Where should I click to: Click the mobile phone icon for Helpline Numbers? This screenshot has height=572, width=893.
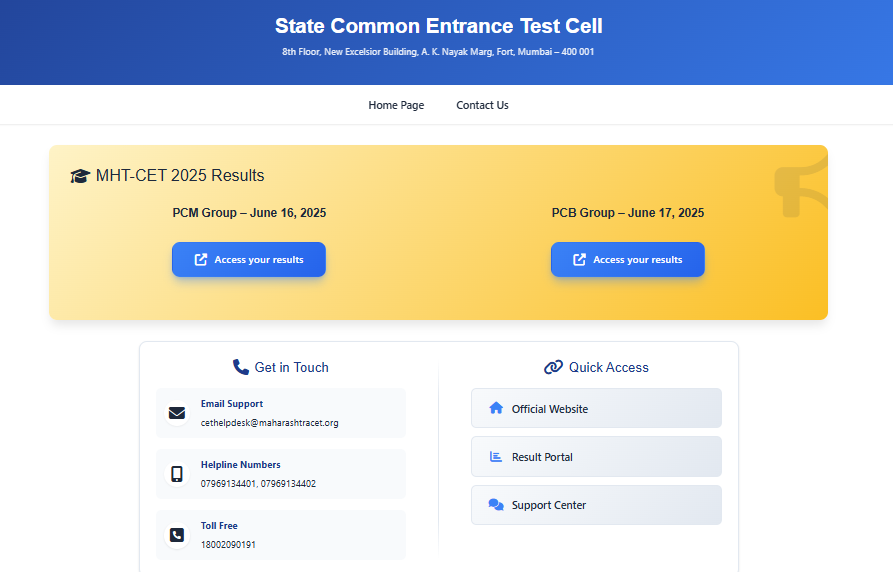tap(177, 474)
